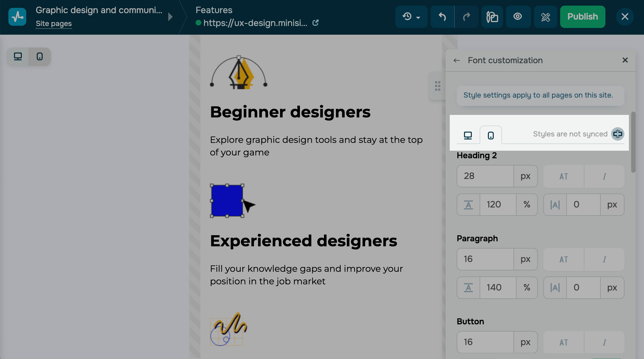Open Heading 2 font size px unit dropdown

(x=525, y=176)
